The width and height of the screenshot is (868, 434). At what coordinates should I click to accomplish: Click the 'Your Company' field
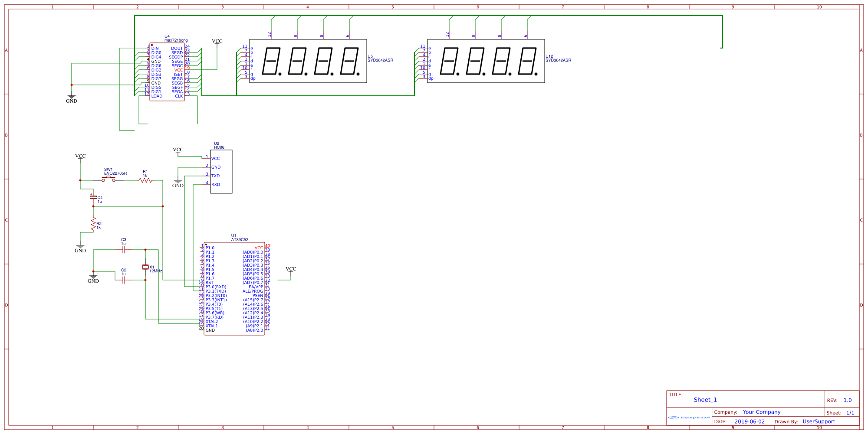[762, 412]
